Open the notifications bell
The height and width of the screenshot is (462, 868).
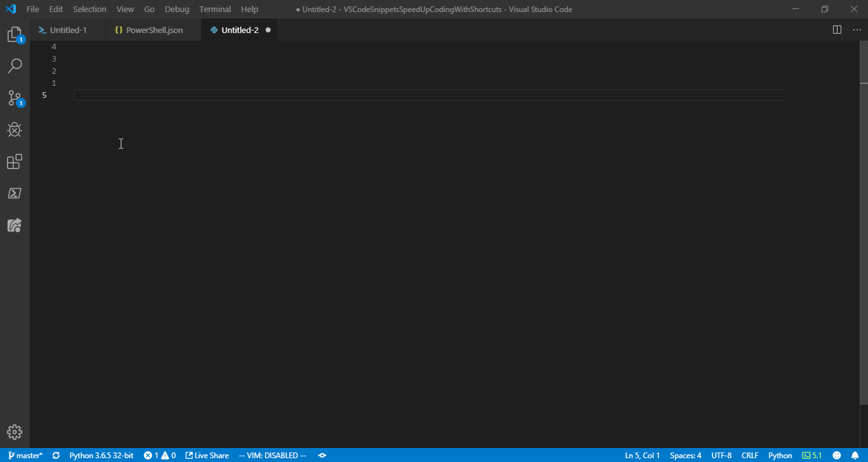pyautogui.click(x=855, y=456)
